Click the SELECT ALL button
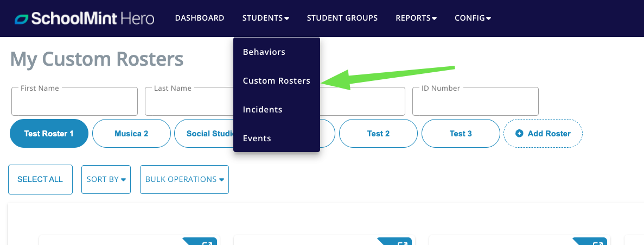 click(40, 179)
